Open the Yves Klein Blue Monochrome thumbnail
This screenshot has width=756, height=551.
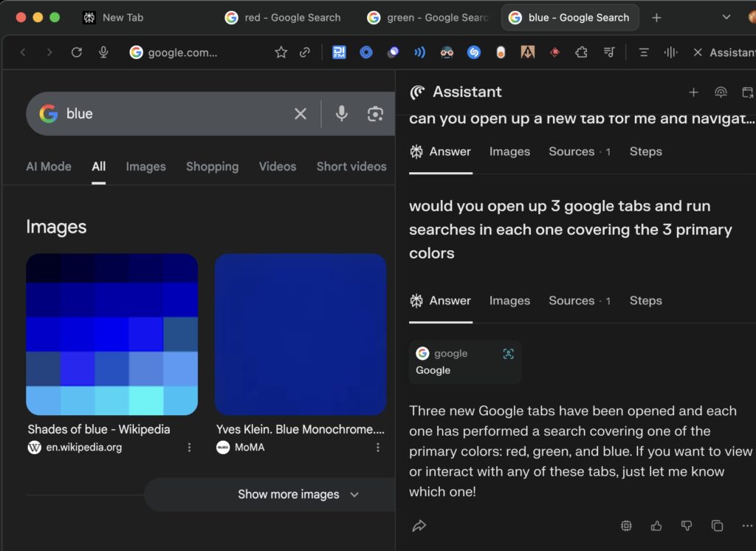[300, 334]
